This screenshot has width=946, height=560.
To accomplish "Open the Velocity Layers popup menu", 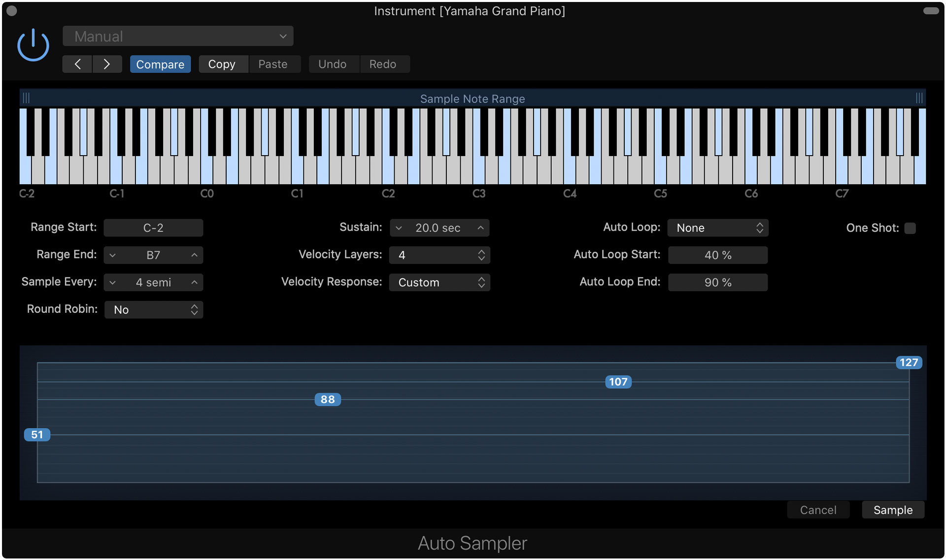I will 440,255.
